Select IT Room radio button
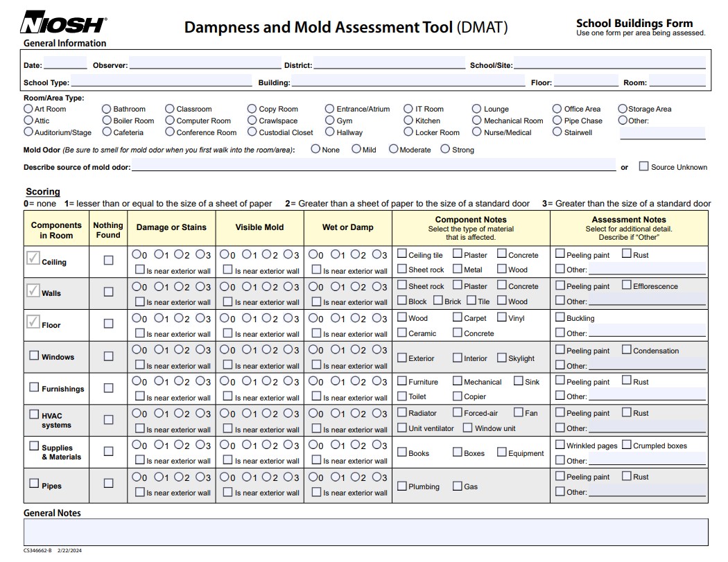This screenshot has width=728, height=562. tap(408, 109)
